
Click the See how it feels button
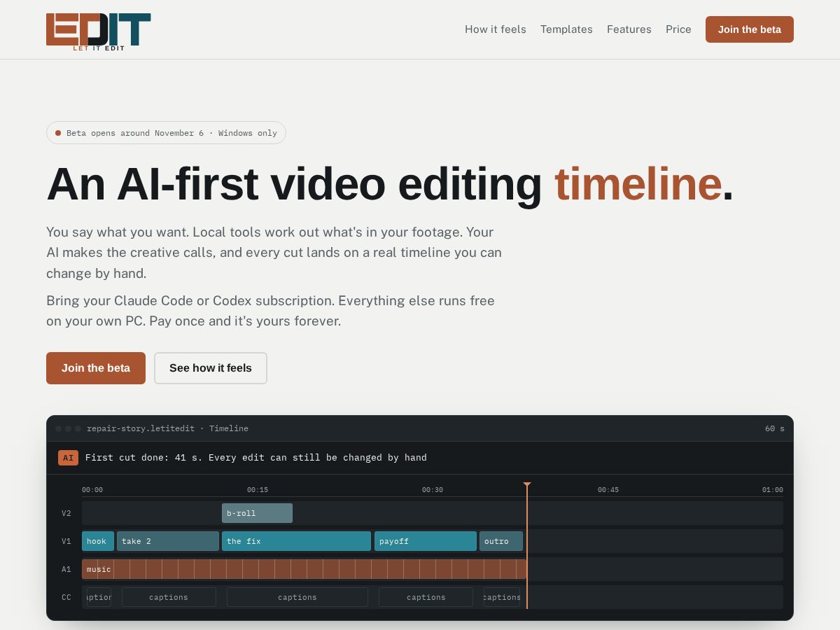[211, 368]
